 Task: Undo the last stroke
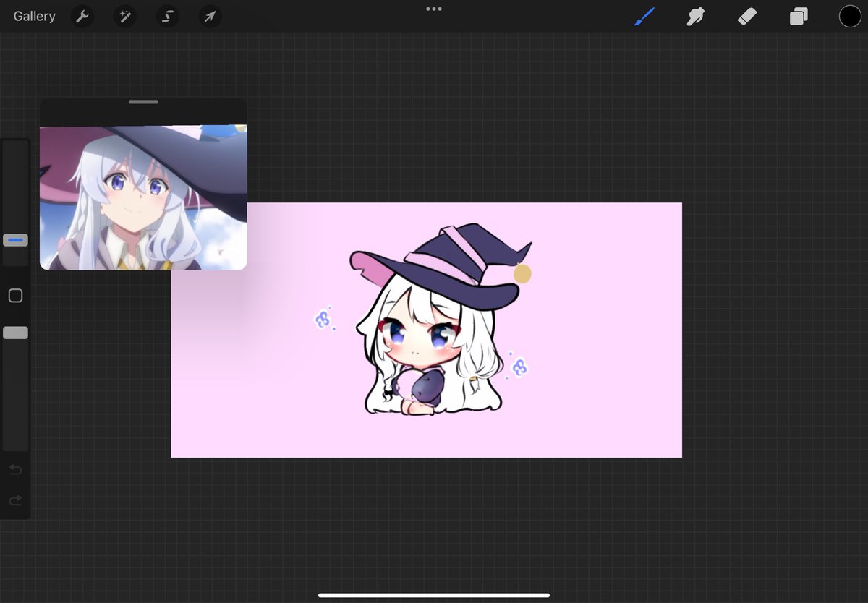(x=15, y=470)
